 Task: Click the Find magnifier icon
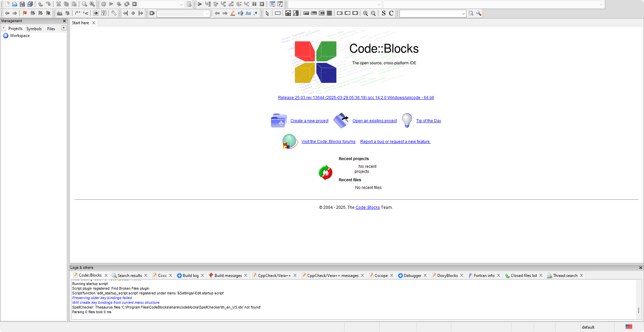point(85,4)
